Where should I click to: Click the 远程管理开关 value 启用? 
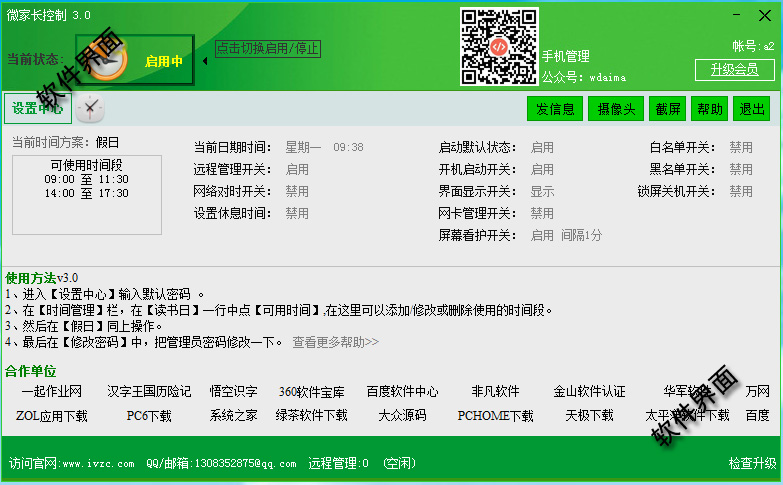pyautogui.click(x=297, y=169)
